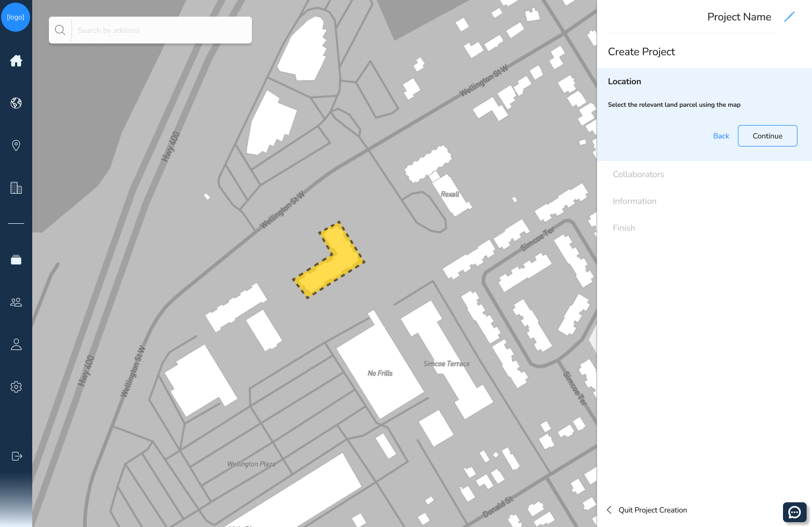Viewport: 812px width, 527px height.
Task: Click the Create Project heading
Action: pyautogui.click(x=641, y=52)
